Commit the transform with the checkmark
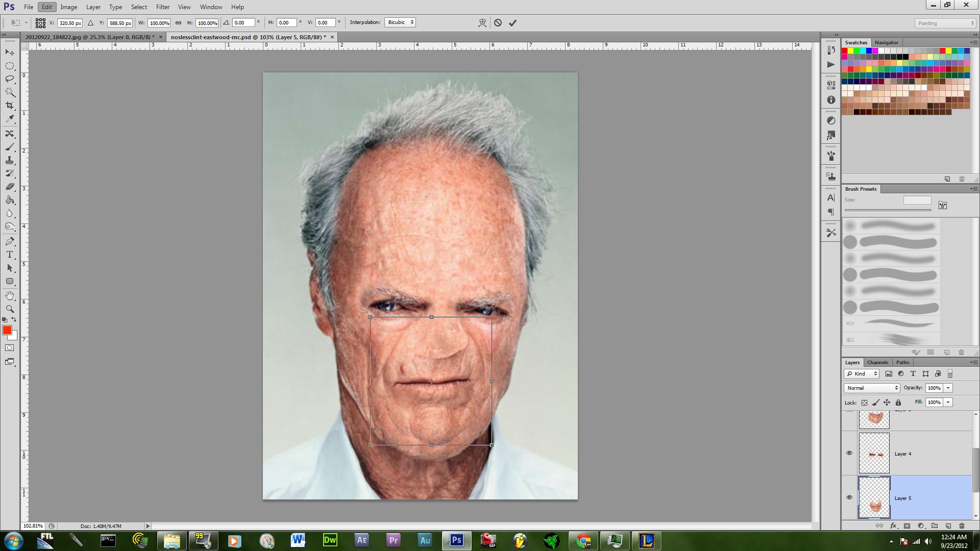Image resolution: width=980 pixels, height=551 pixels. point(512,23)
